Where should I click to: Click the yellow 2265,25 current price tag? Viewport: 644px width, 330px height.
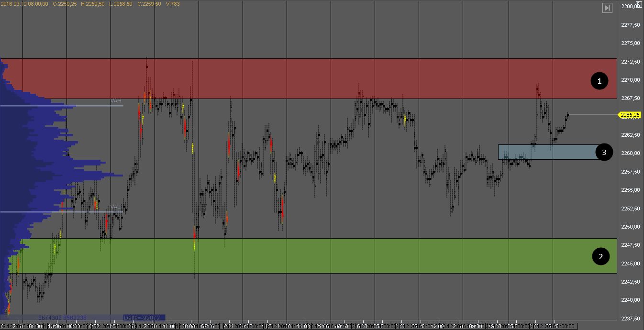(x=630, y=115)
